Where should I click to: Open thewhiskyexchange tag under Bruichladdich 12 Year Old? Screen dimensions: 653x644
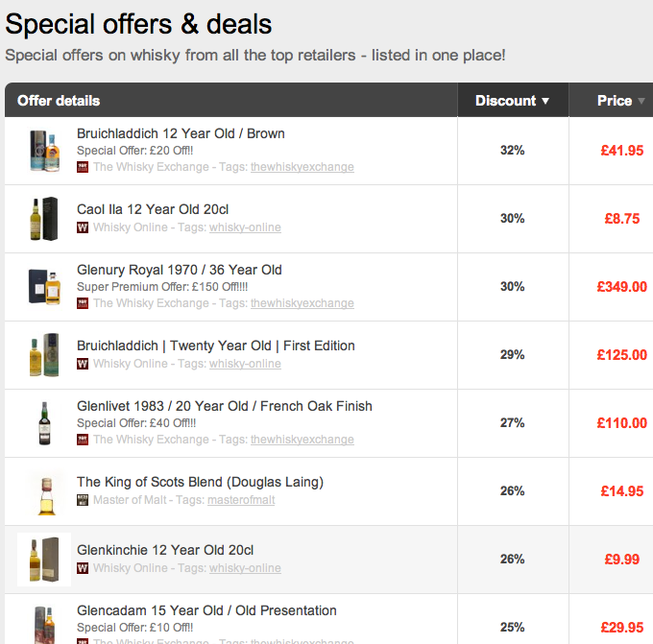(302, 167)
